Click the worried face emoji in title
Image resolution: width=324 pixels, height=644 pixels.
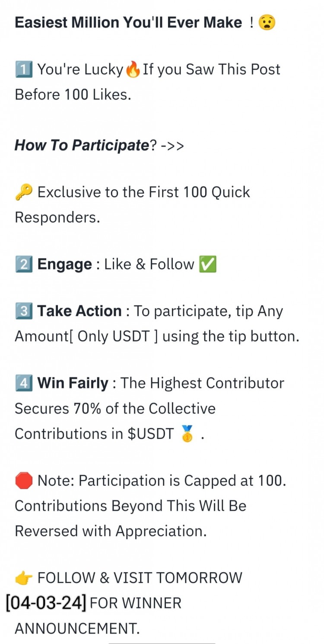(x=267, y=22)
